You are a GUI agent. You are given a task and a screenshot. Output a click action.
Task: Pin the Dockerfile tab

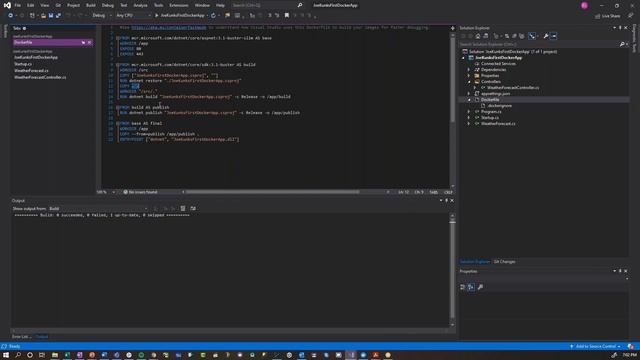point(83,42)
